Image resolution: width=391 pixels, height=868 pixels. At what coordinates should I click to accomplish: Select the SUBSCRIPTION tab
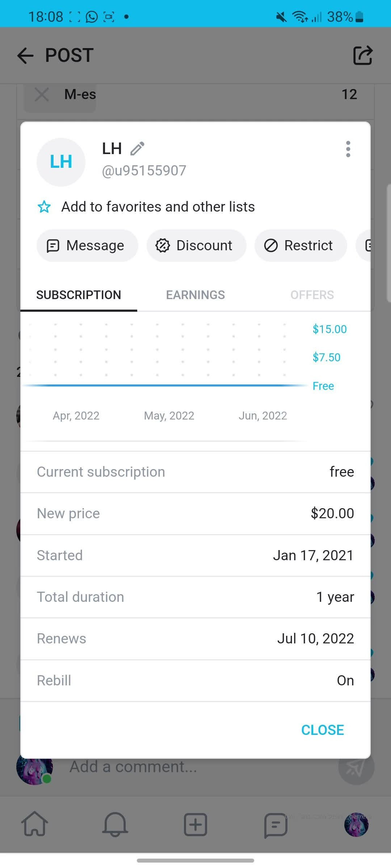[x=79, y=295]
